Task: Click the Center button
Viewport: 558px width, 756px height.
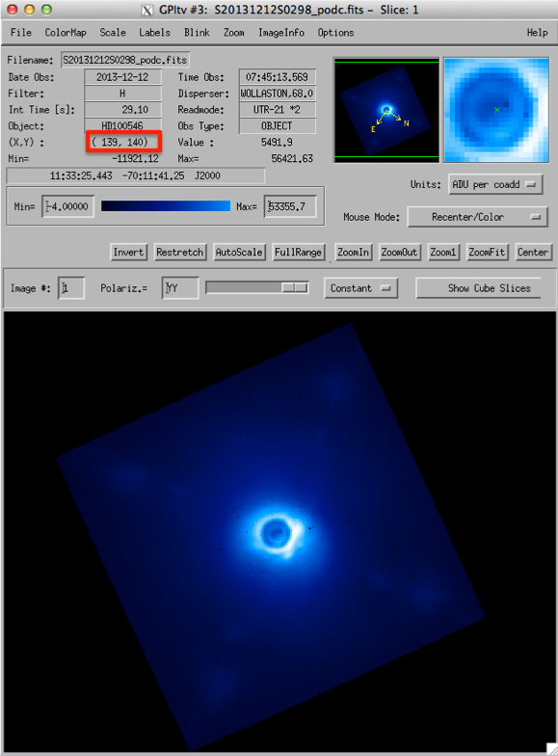Action: pyautogui.click(x=533, y=253)
